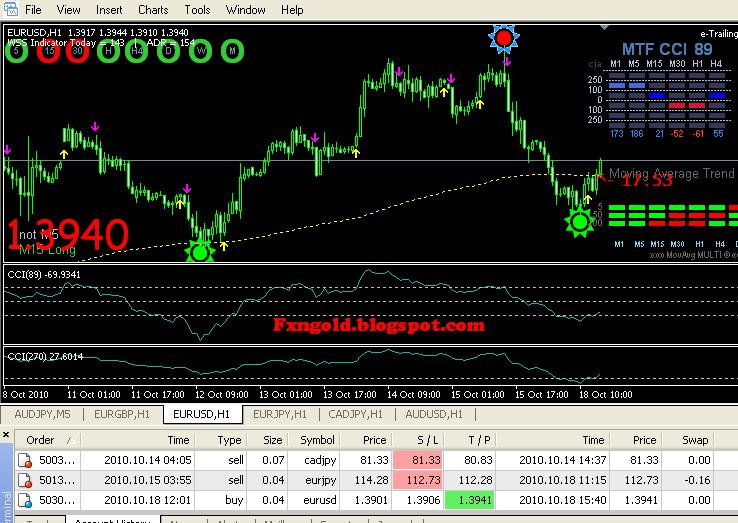Switch to the AUDJPY,M5 chart tab

coord(42,414)
